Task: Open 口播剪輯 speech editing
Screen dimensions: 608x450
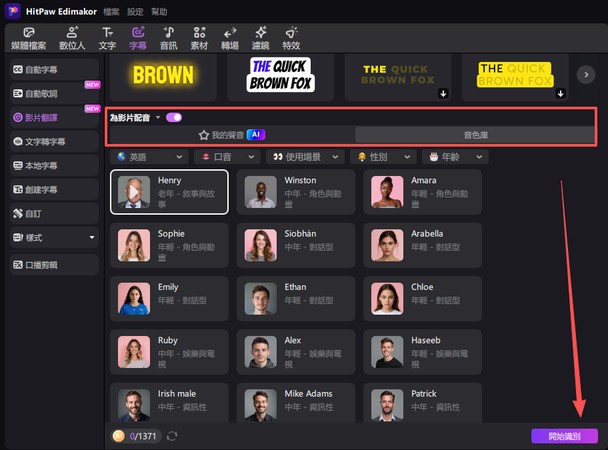Action: (x=54, y=265)
